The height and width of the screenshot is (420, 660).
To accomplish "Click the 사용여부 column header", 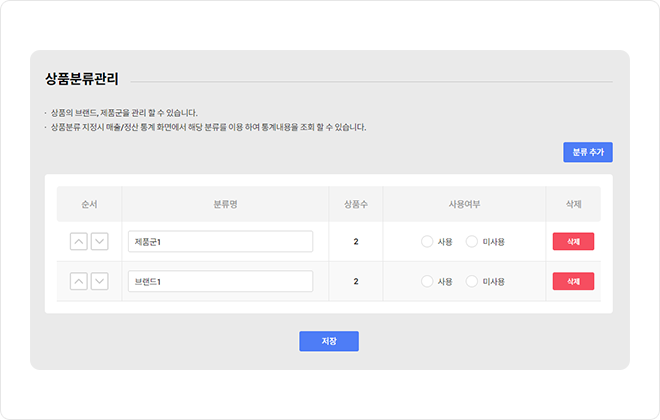I will (x=464, y=204).
